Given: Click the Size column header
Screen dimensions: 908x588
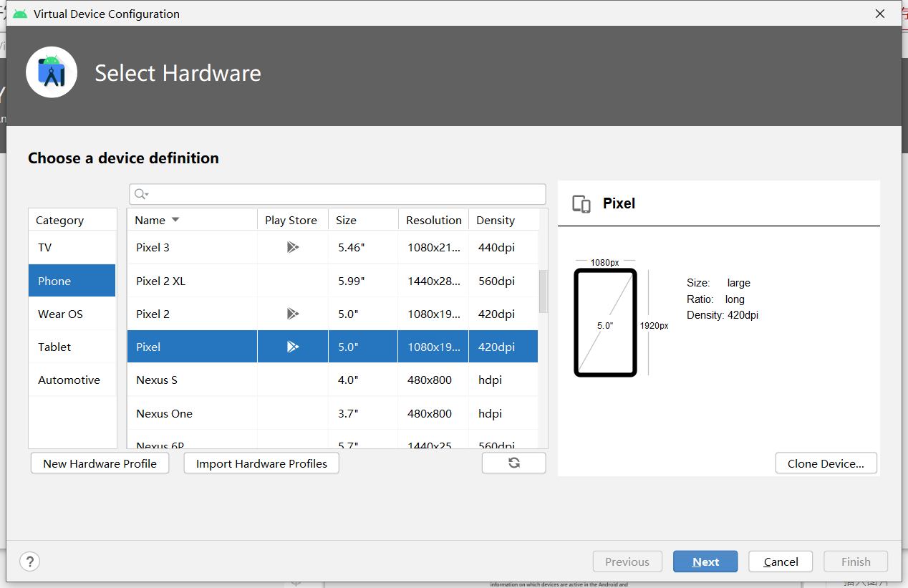Looking at the screenshot, I should pos(363,220).
